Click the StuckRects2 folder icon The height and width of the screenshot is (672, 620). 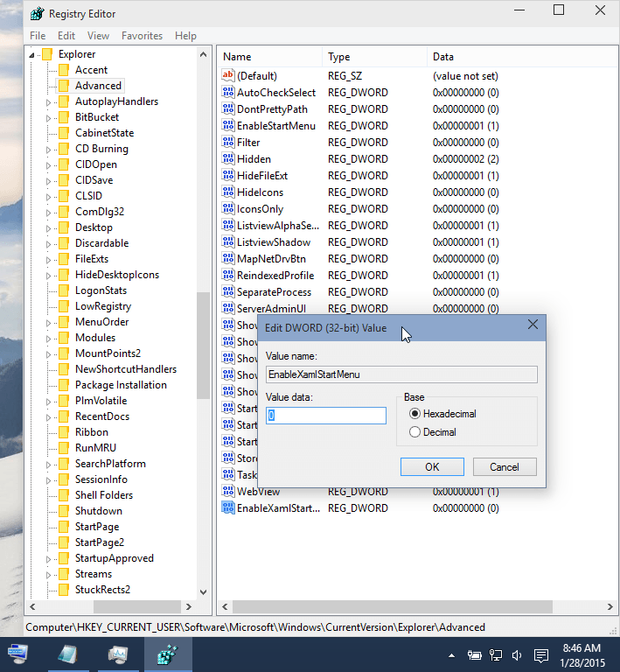(x=63, y=590)
